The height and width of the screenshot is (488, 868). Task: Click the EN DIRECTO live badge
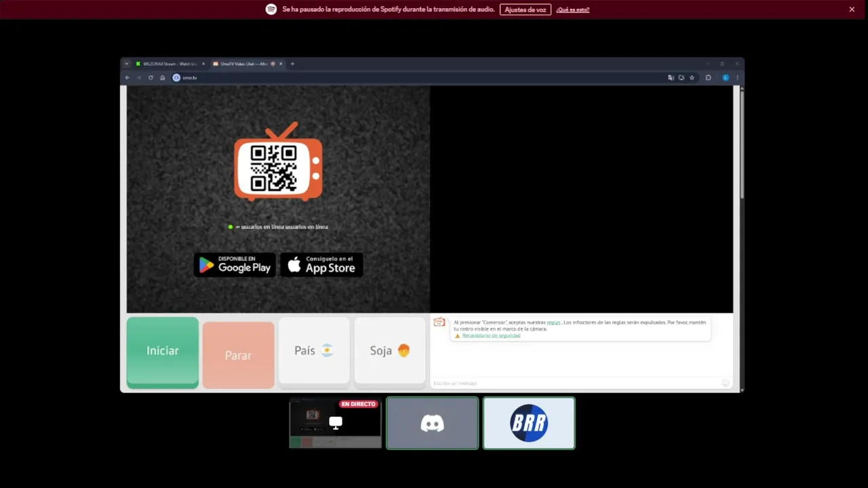358,404
